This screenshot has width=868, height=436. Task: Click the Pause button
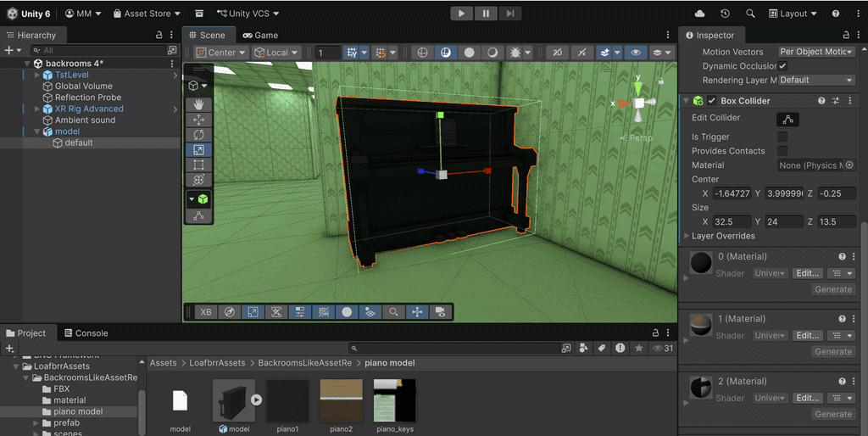[x=486, y=14]
